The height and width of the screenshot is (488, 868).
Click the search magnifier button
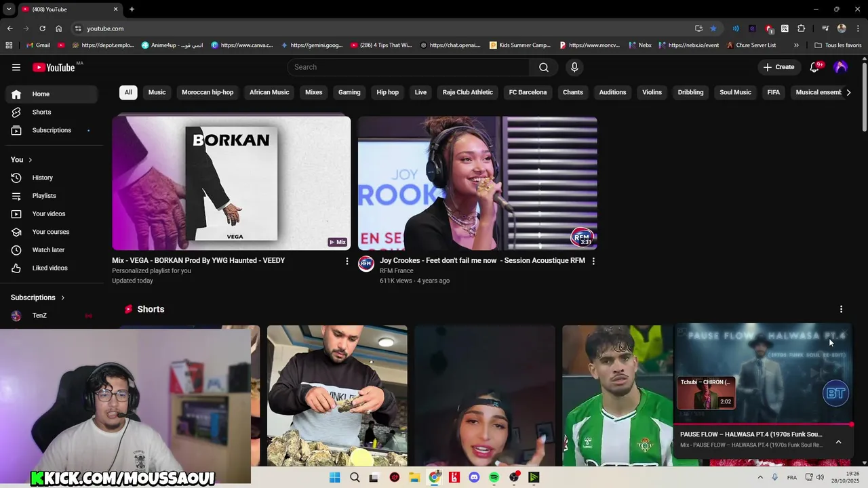(x=544, y=67)
